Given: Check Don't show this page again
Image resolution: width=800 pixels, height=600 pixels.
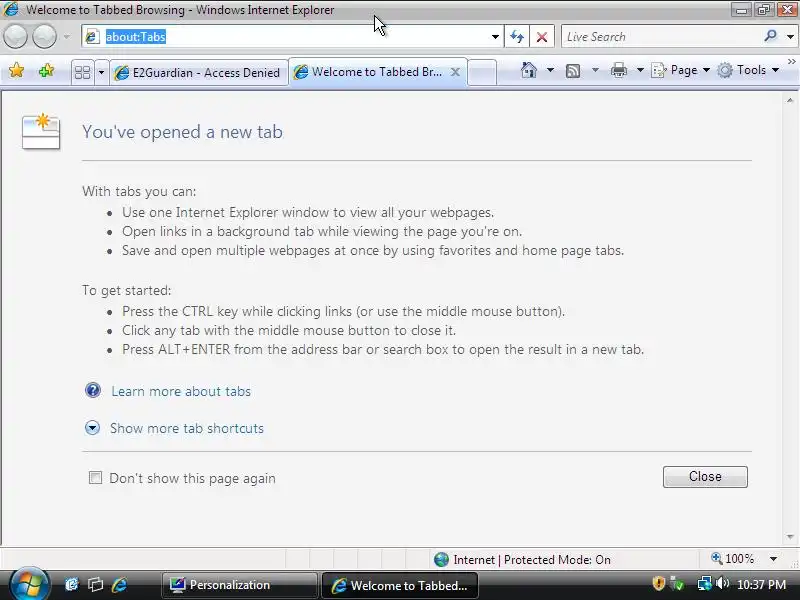Looking at the screenshot, I should click(x=95, y=478).
